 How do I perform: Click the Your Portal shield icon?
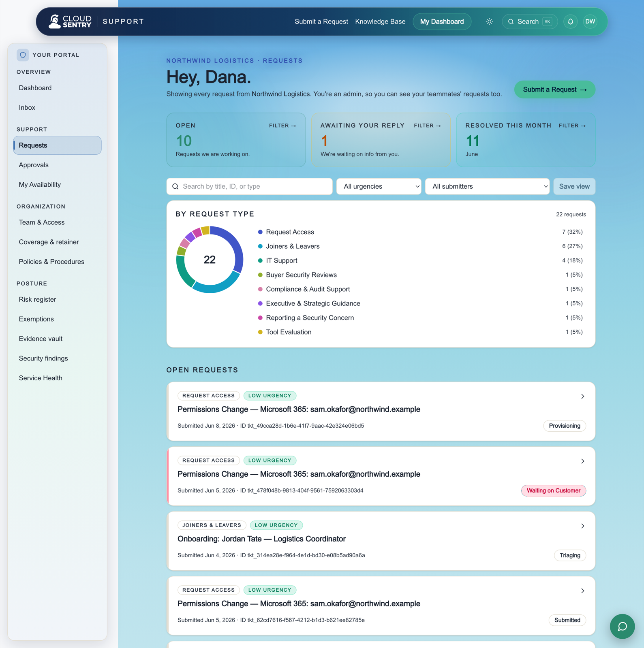tap(23, 55)
